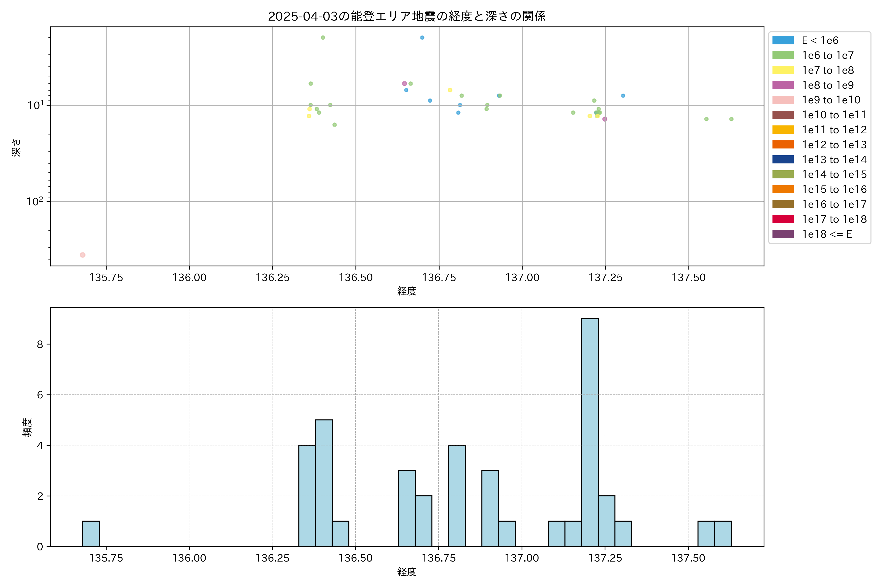
Task: Click the blue scatter point near top center
Action: (422, 37)
